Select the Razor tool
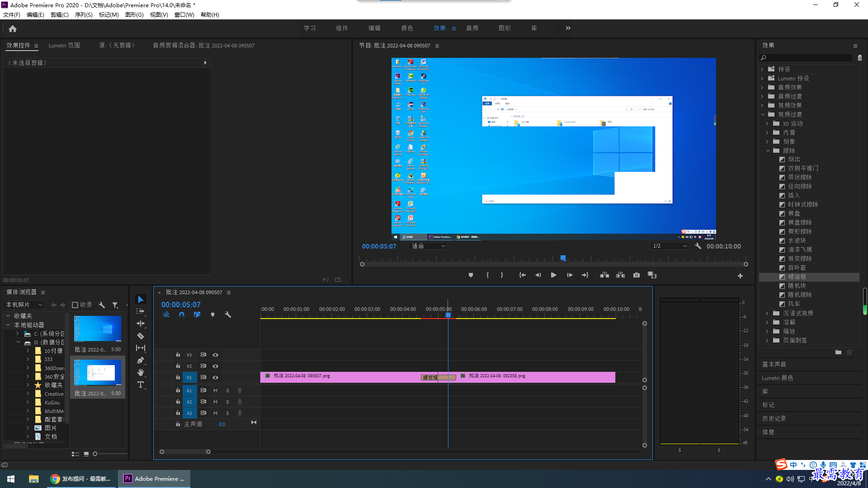 point(141,336)
